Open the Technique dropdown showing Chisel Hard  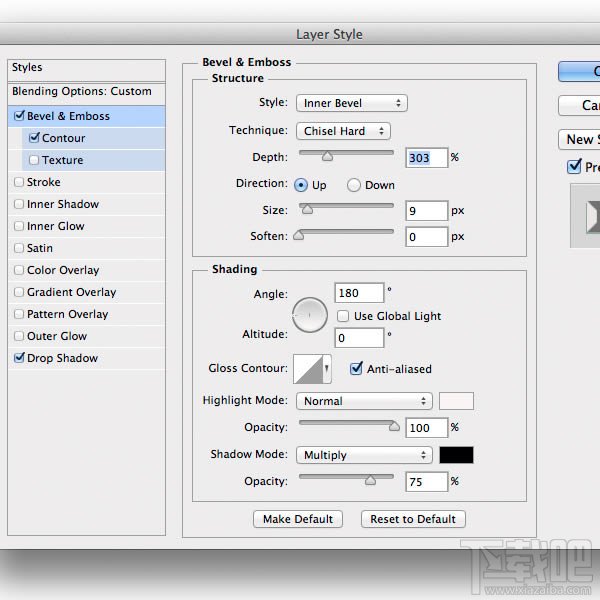pyautogui.click(x=343, y=131)
